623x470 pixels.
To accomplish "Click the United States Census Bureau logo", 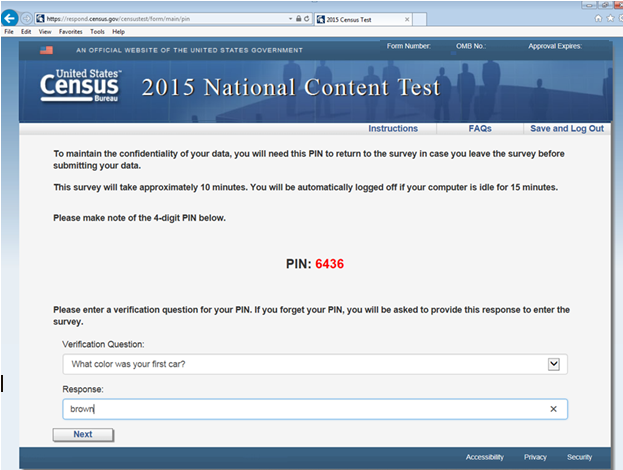I will (80, 85).
